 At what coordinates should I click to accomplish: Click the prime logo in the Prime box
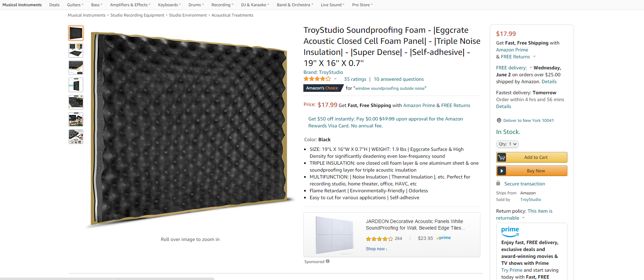pyautogui.click(x=510, y=231)
